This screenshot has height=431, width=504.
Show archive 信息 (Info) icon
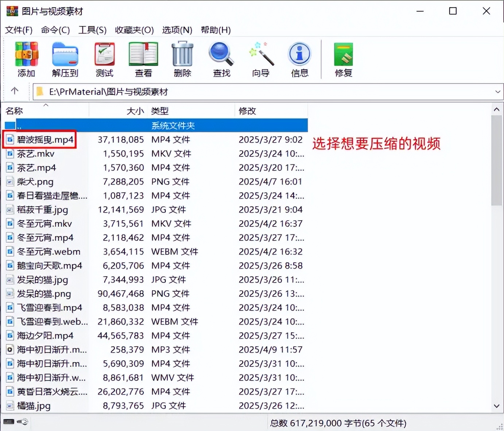[x=299, y=59]
